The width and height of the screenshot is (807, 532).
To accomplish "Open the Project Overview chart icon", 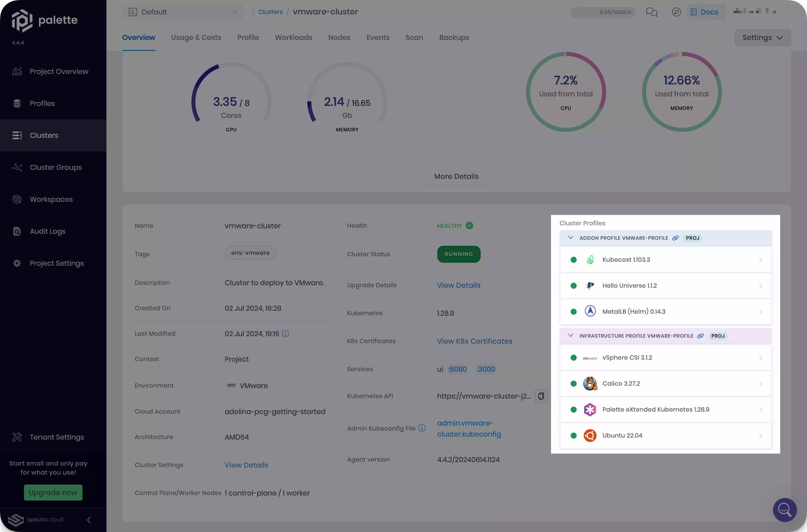I will point(17,72).
